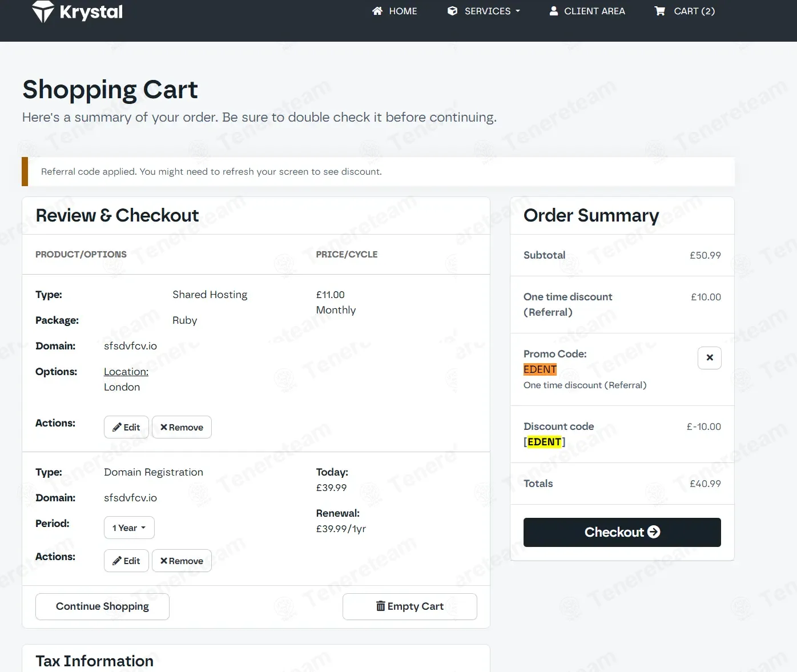Remove the EDENT promo code
This screenshot has width=797, height=672.
[710, 358]
